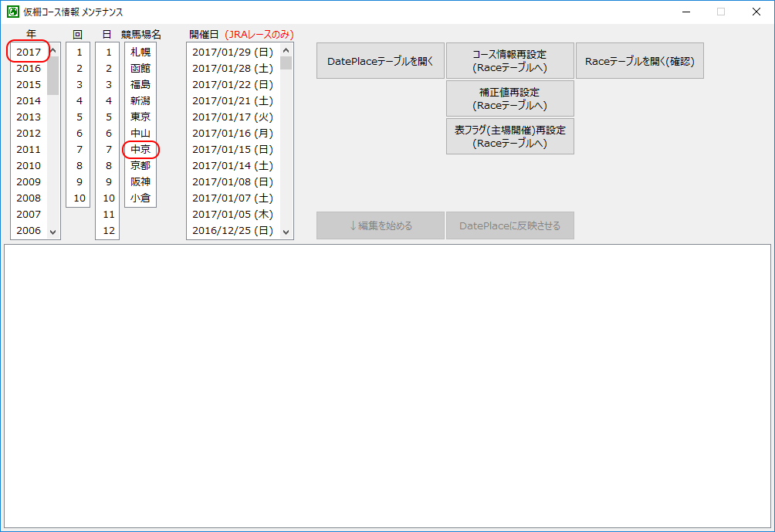The height and width of the screenshot is (532, 775).
Task: Select 京都 racecourse
Action: click(x=140, y=166)
